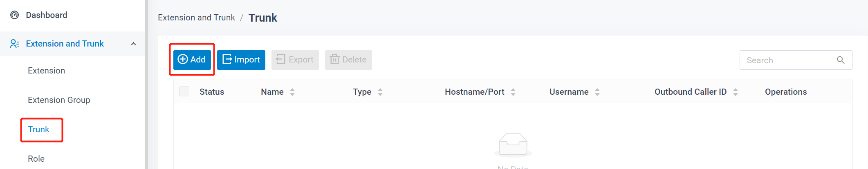Screen dimensions: 868x169
Task: Click the Delete button
Action: coord(348,60)
